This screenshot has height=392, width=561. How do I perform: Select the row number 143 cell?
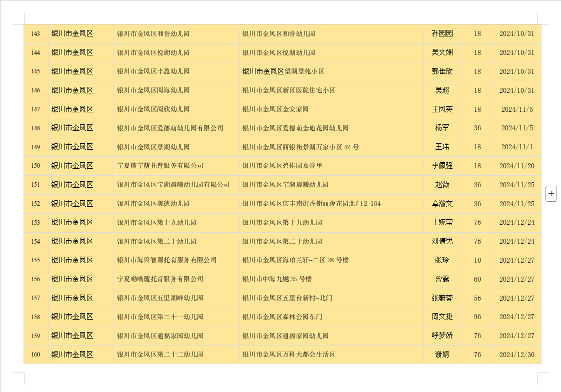pos(35,34)
